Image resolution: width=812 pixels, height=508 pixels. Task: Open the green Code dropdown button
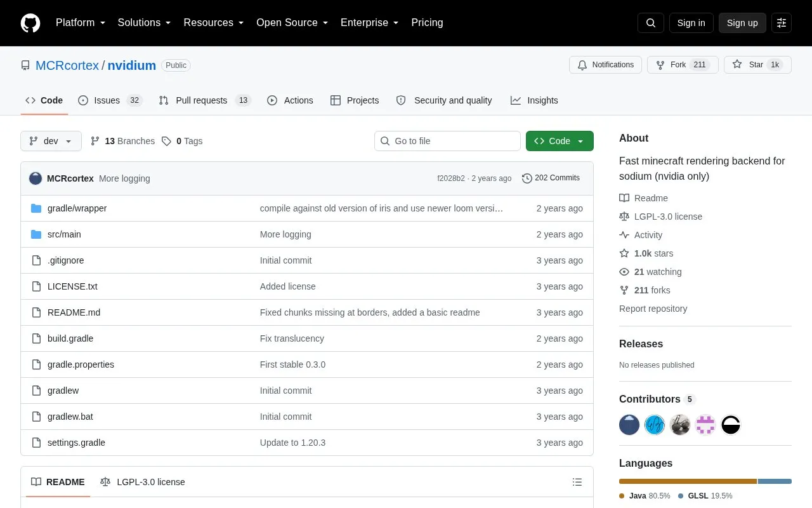[560, 141]
